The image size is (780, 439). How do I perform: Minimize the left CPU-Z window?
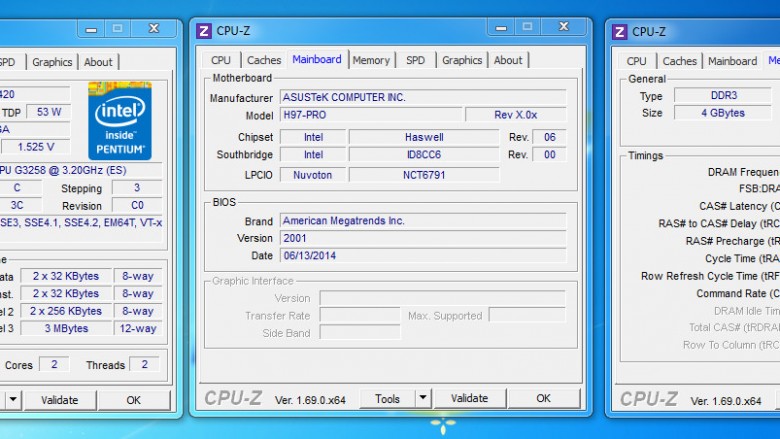(91, 29)
